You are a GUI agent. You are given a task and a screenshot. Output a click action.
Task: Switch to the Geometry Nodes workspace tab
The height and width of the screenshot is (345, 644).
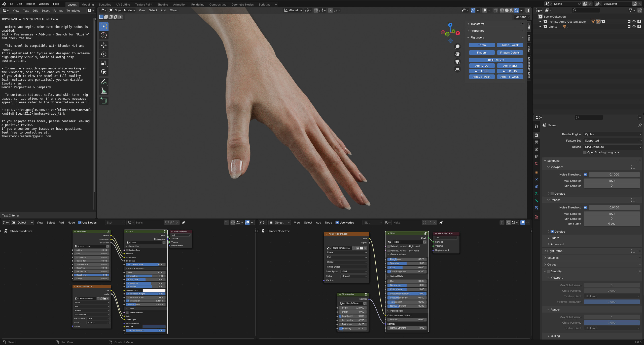242,5
